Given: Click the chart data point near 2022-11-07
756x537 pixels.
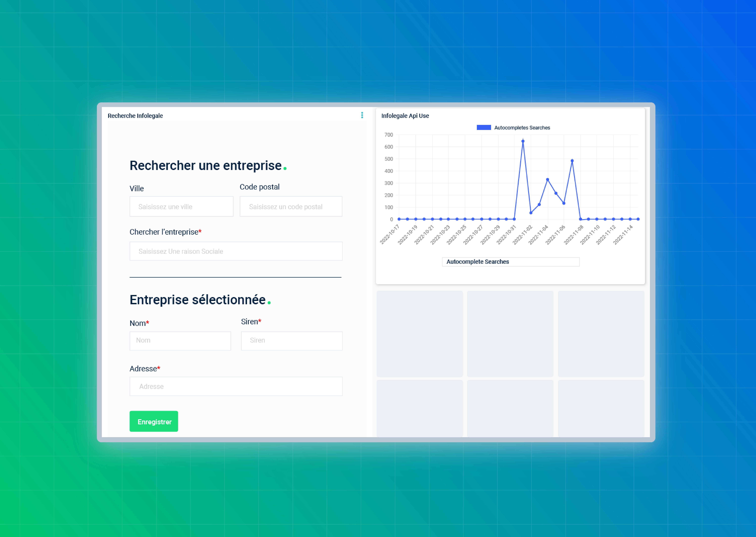Looking at the screenshot, I should coord(572,161).
